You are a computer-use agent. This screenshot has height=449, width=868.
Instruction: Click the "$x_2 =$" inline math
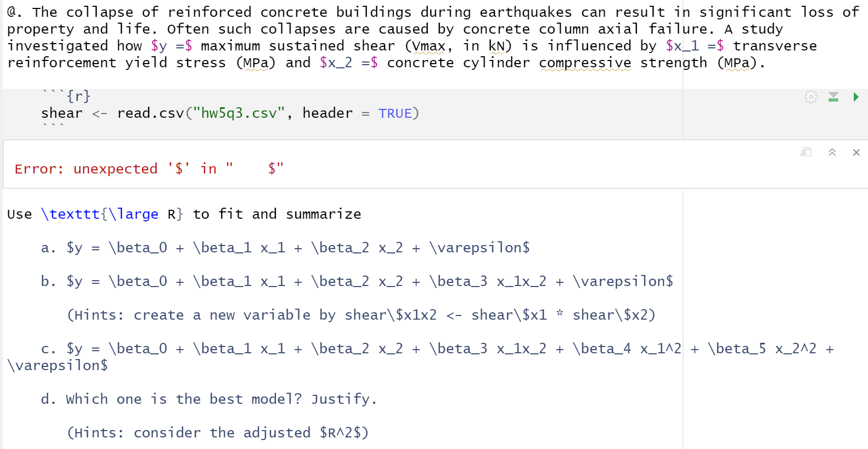coord(348,63)
